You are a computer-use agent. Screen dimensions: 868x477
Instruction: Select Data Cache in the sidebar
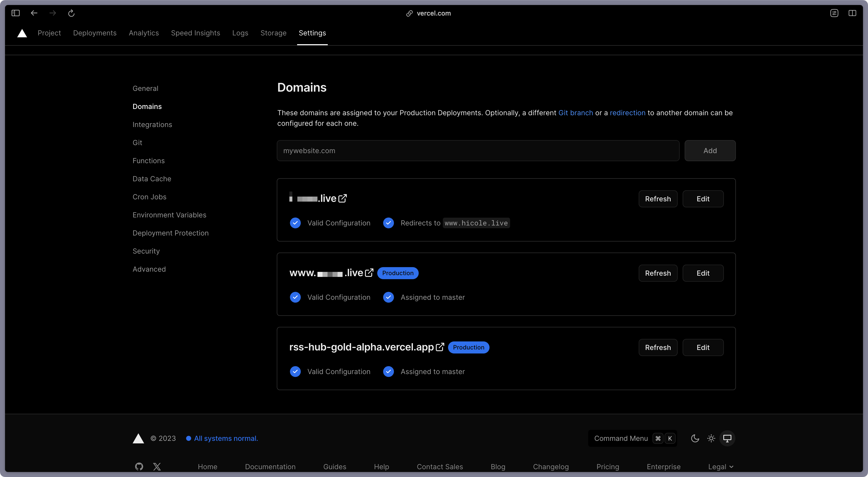pyautogui.click(x=152, y=179)
